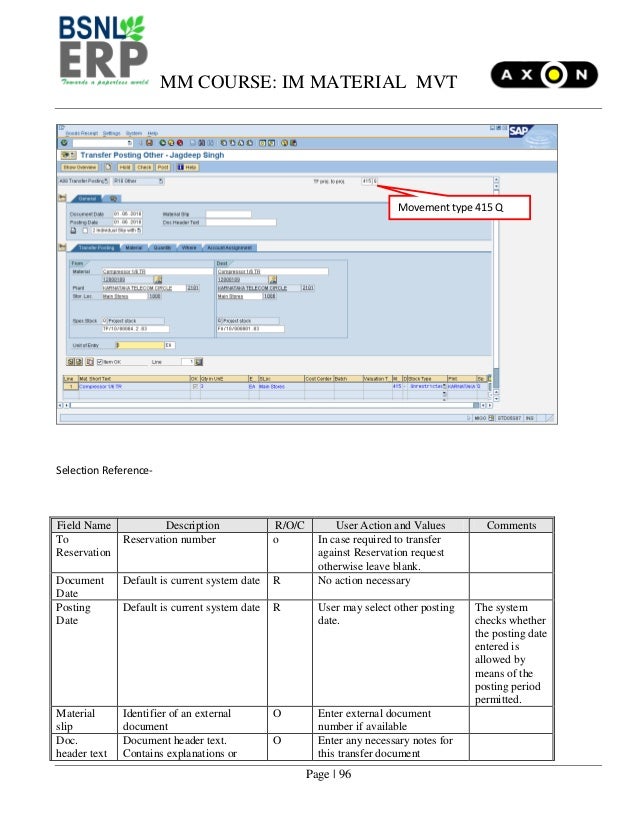The width and height of the screenshot is (638, 826).
Task: Click the First Page icon
Action: click(224, 143)
